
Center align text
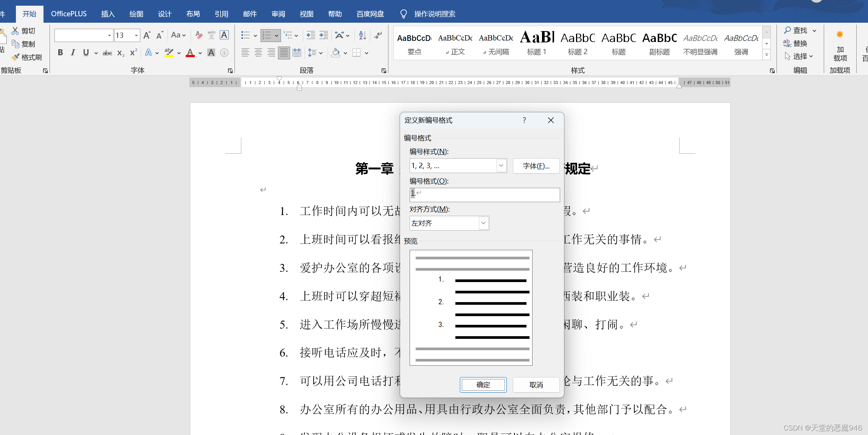coord(258,53)
